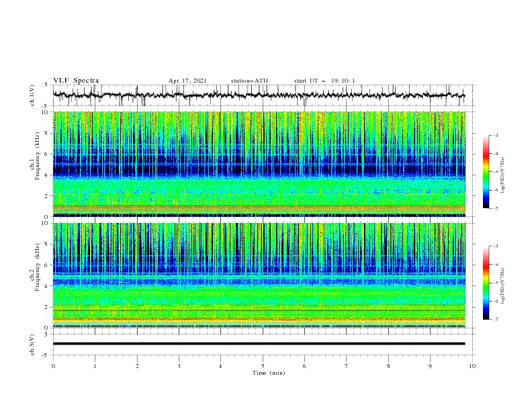Click the log(PSD) label beside ch.2 colorbar
Viewport: 532px width, 411px height.
[503, 286]
